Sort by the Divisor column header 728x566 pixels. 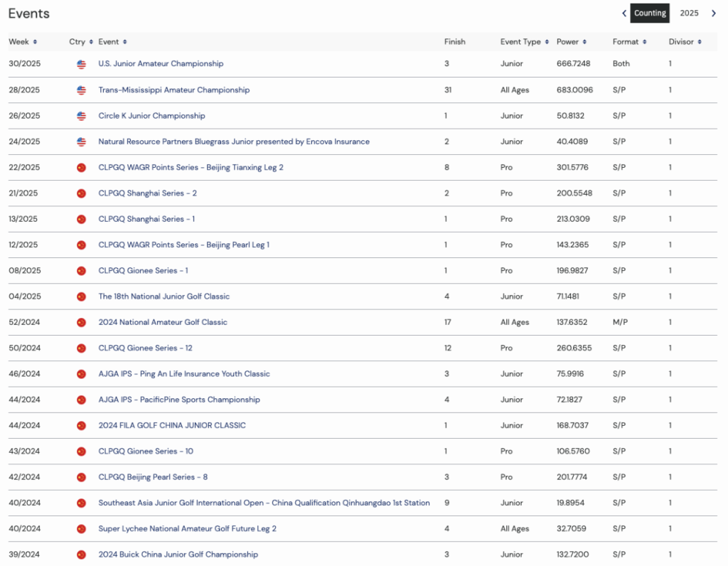(685, 42)
